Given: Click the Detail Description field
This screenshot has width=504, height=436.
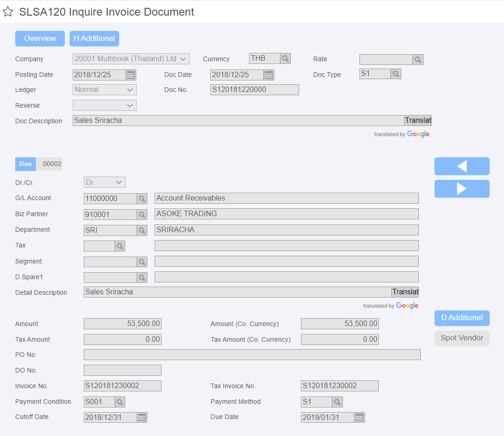Looking at the screenshot, I should tap(238, 292).
